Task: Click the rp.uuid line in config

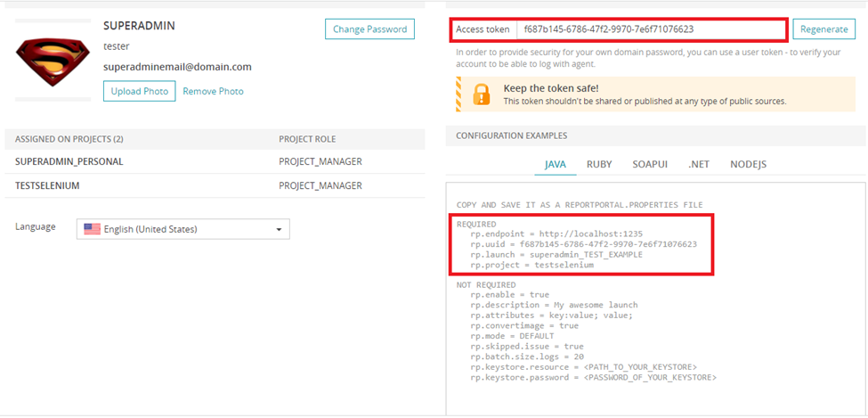Action: 583,244
